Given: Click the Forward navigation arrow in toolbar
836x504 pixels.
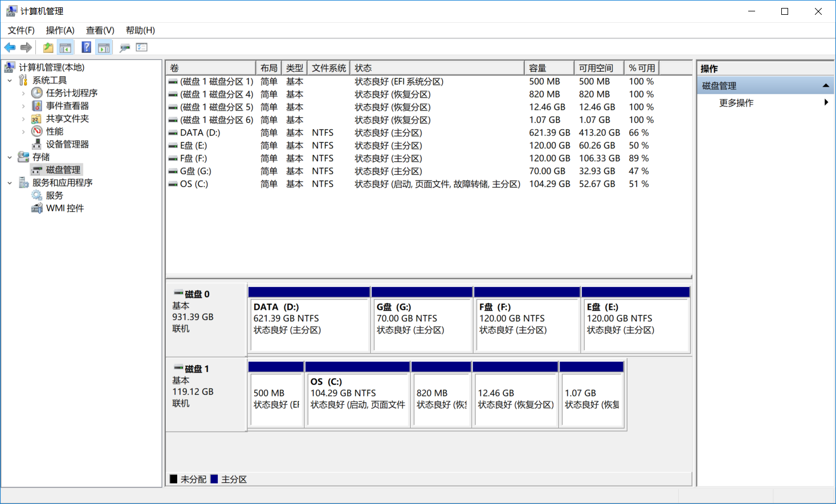Looking at the screenshot, I should tap(26, 47).
